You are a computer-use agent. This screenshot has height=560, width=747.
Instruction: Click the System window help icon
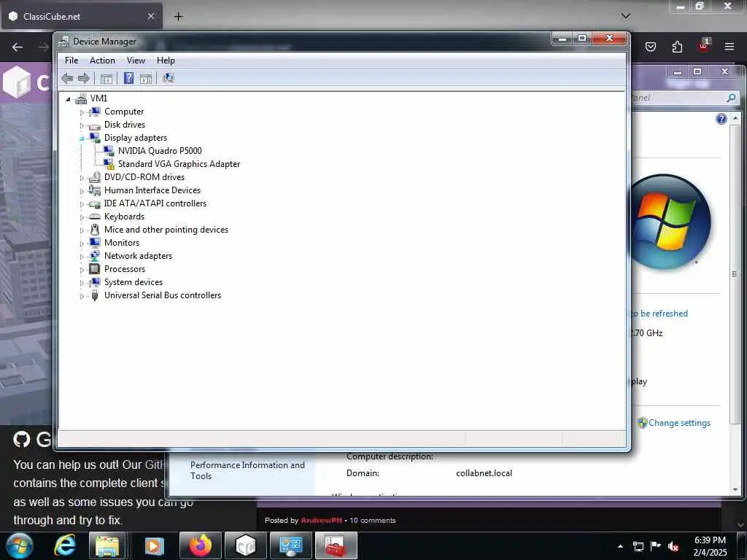pyautogui.click(x=721, y=119)
